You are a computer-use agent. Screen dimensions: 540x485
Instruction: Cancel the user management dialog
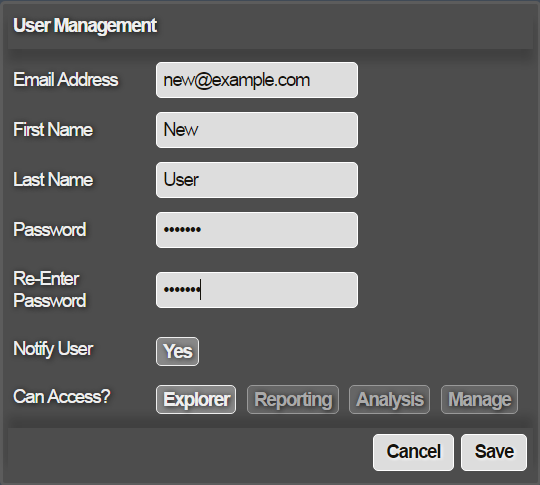coord(413,452)
